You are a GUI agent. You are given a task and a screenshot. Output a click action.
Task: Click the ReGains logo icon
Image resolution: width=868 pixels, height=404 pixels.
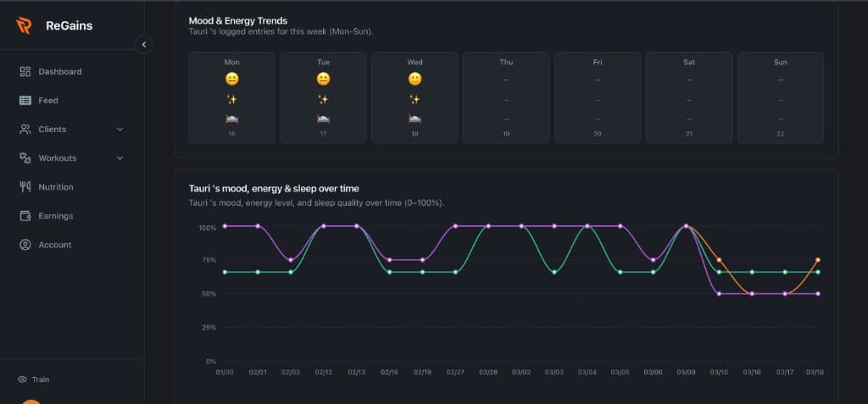pos(24,25)
